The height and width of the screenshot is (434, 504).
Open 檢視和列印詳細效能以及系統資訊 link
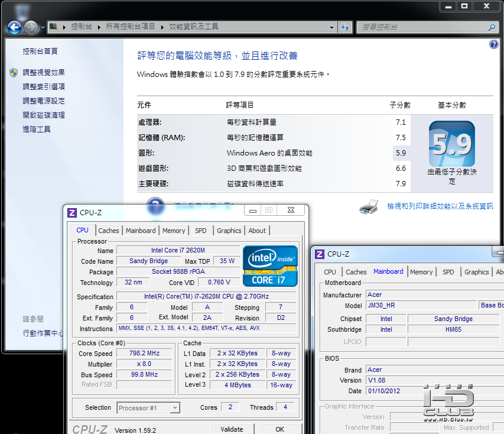(x=440, y=206)
